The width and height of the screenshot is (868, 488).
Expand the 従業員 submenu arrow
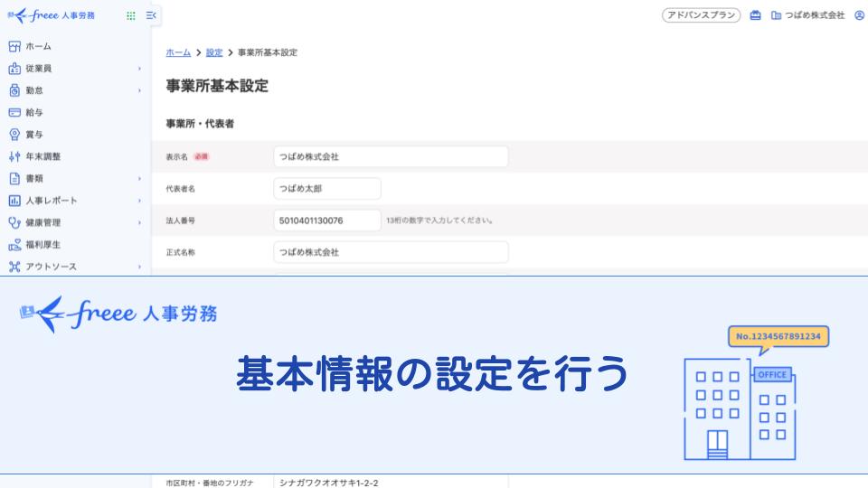139,69
